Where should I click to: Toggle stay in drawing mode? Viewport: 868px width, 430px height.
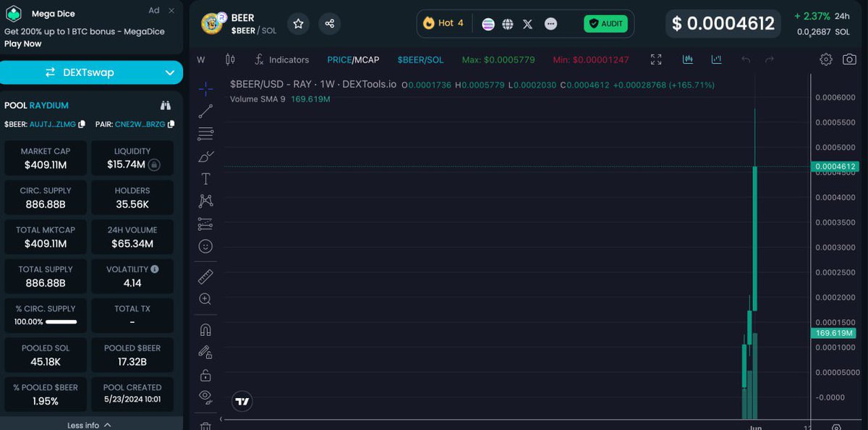pos(205,353)
